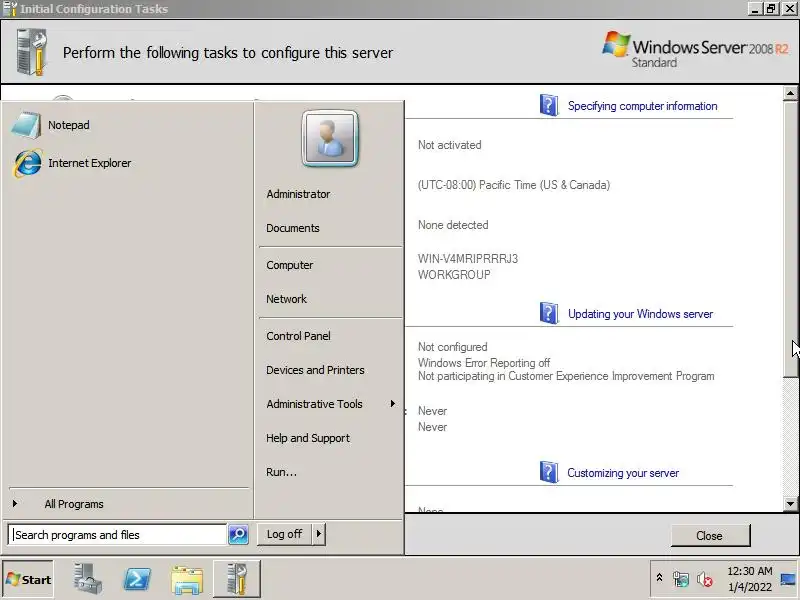This screenshot has width=800, height=600.
Task: Click the help icon beside Updating your Windows server
Action: [x=549, y=313]
